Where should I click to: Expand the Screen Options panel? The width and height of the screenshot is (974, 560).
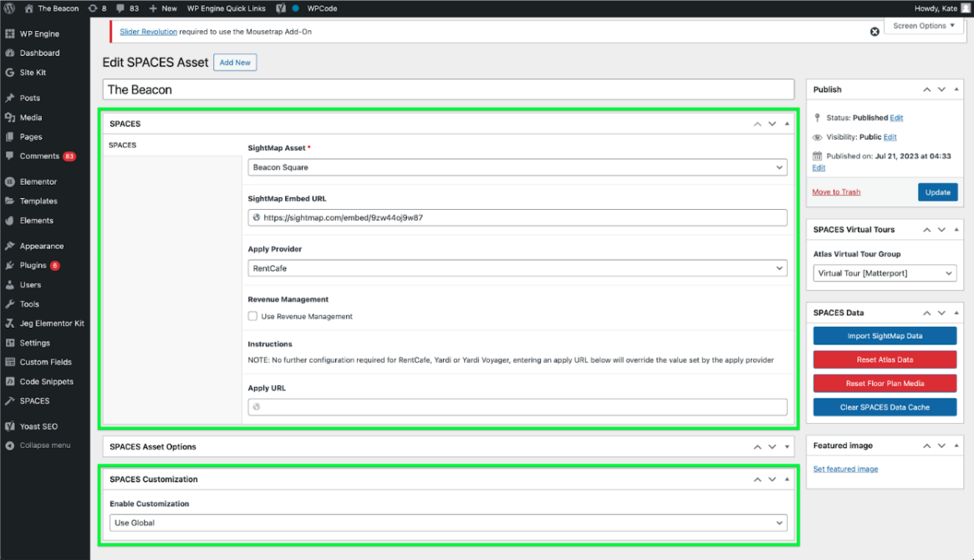point(924,25)
